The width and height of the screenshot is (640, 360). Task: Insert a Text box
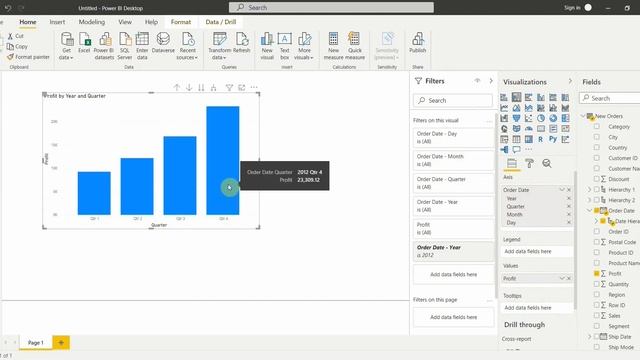pos(284,46)
